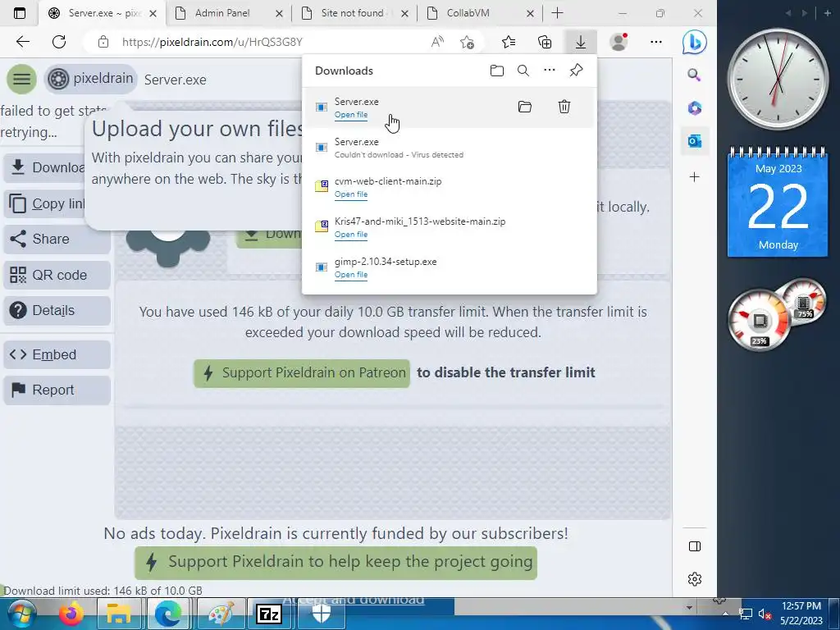Click the pixeldrain home button
The width and height of the screenshot is (840, 630).
pyautogui.click(x=90, y=79)
